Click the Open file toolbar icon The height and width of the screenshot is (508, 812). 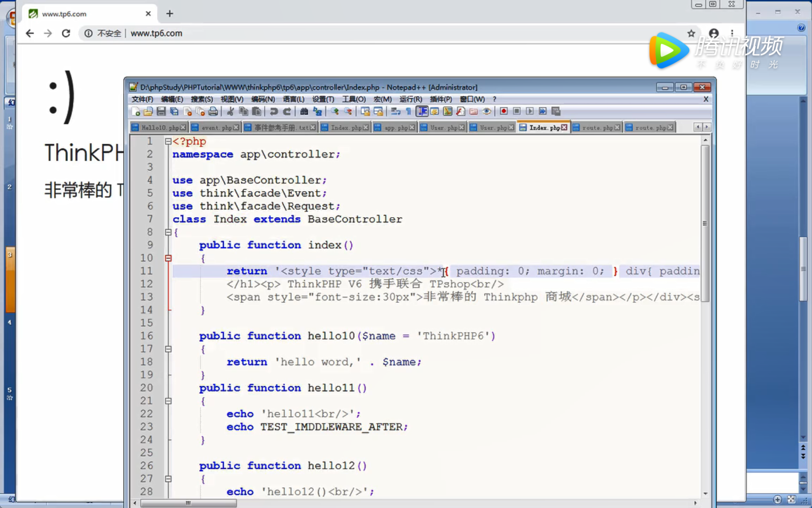pos(148,112)
